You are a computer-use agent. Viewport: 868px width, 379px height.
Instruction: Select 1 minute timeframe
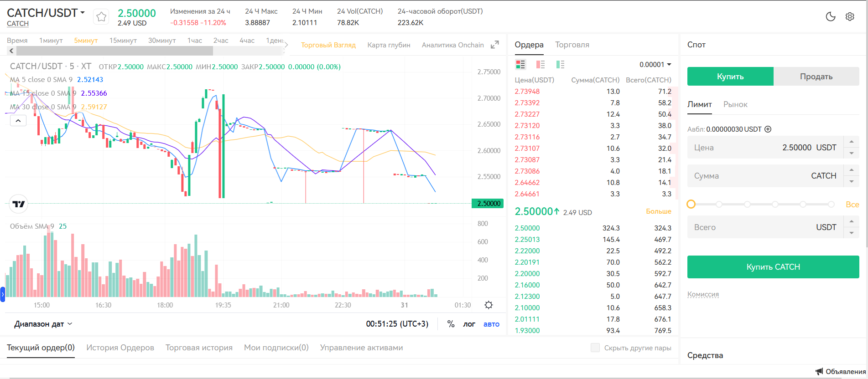[51, 40]
